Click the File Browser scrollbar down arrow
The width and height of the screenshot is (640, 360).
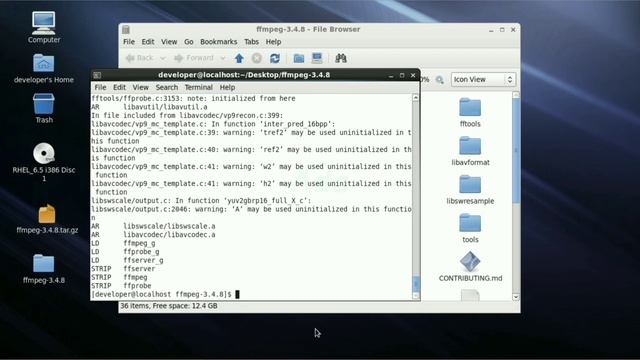[x=516, y=297]
